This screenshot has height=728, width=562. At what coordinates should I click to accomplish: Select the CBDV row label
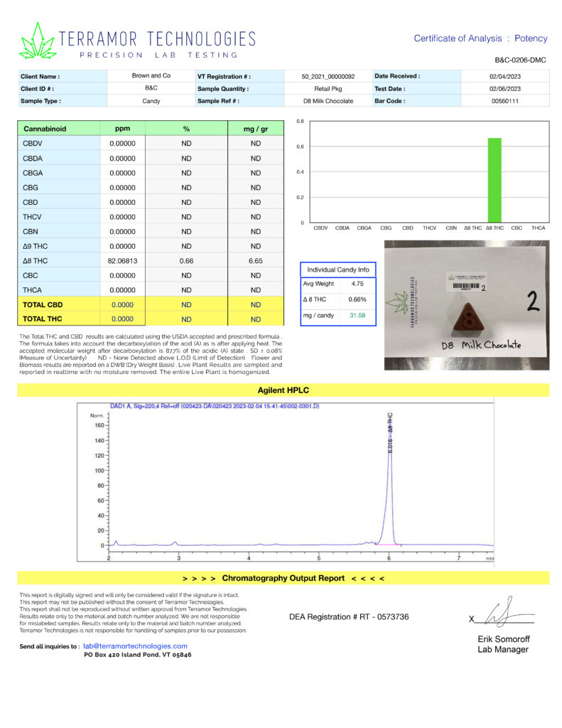(x=33, y=144)
